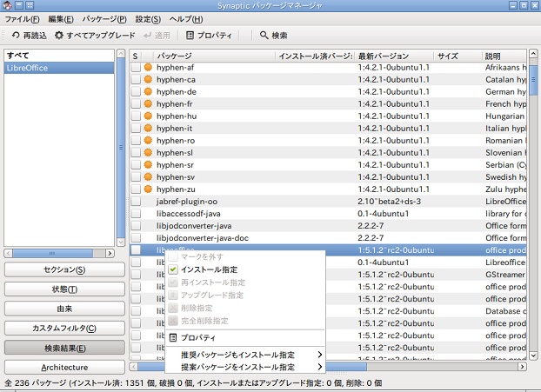Click the orange status icon for hyphen-fr
The height and width of the screenshot is (392, 541).
[148, 103]
